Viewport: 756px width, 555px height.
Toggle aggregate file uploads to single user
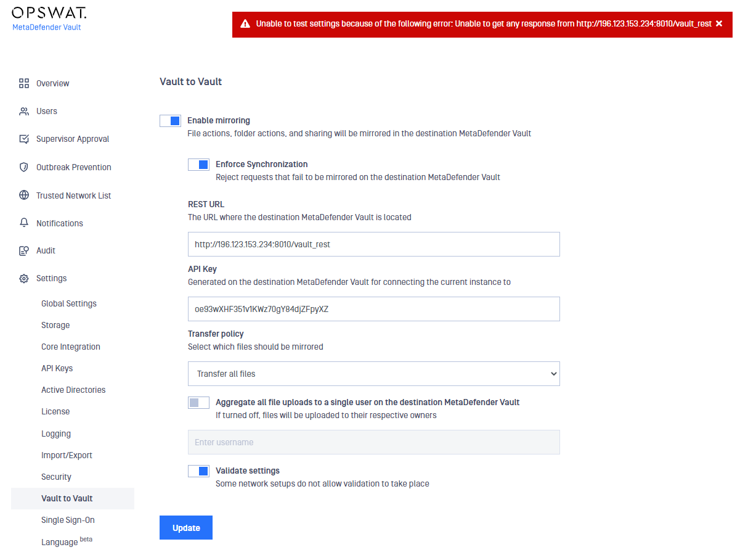pyautogui.click(x=198, y=403)
